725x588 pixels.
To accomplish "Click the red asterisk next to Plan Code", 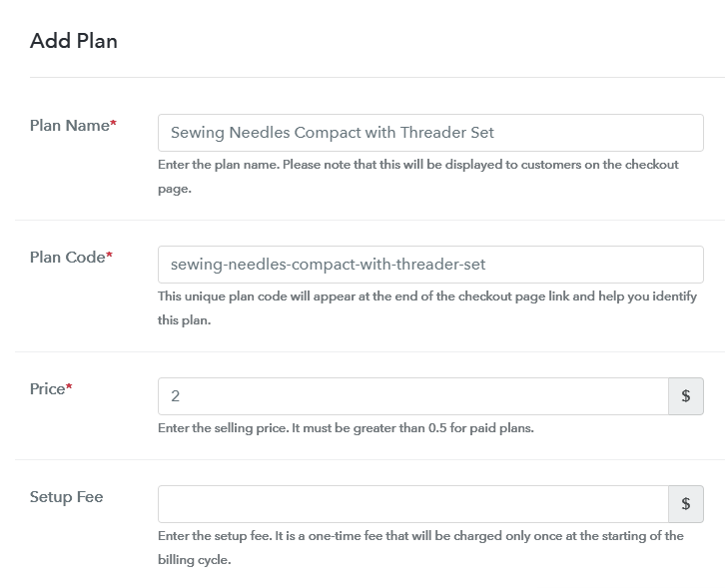I will click(x=110, y=255).
